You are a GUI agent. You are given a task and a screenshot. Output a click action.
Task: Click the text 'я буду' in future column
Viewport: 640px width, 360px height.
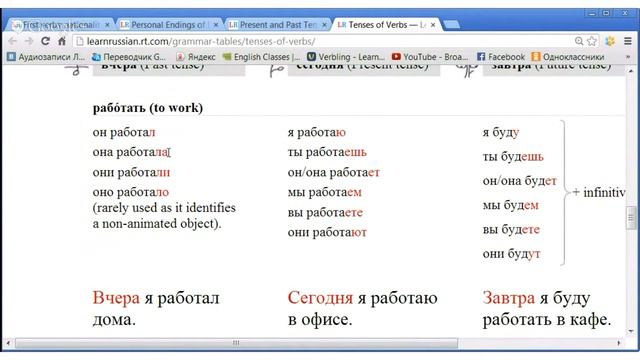pos(501,133)
